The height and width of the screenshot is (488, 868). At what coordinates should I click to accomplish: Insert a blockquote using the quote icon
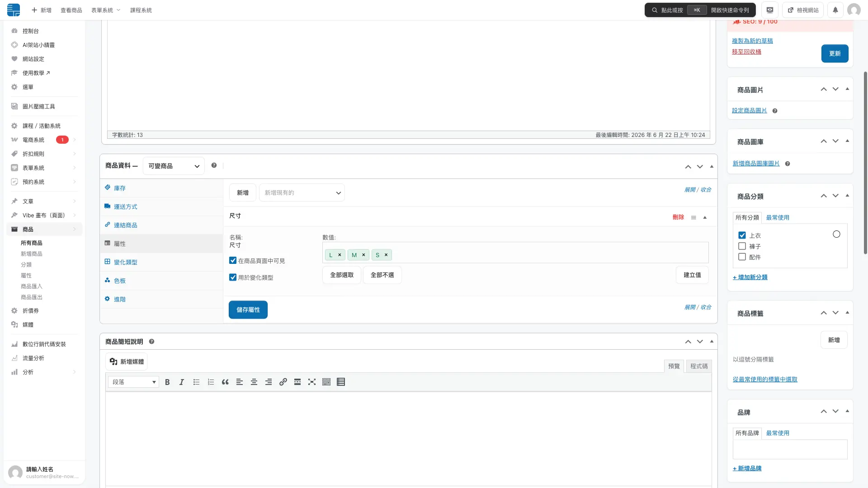click(x=225, y=382)
